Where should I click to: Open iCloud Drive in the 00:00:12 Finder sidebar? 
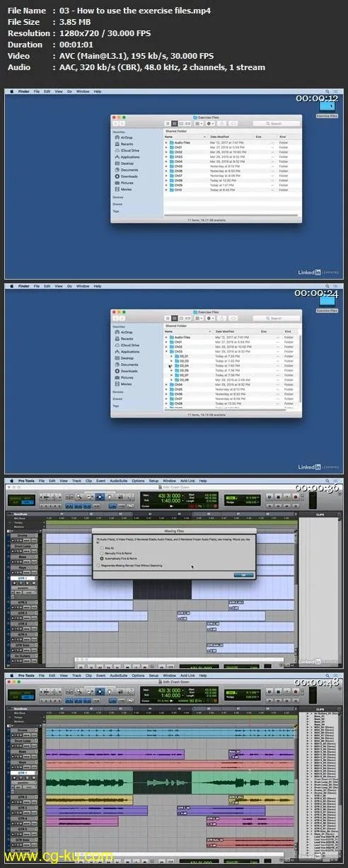[127, 150]
